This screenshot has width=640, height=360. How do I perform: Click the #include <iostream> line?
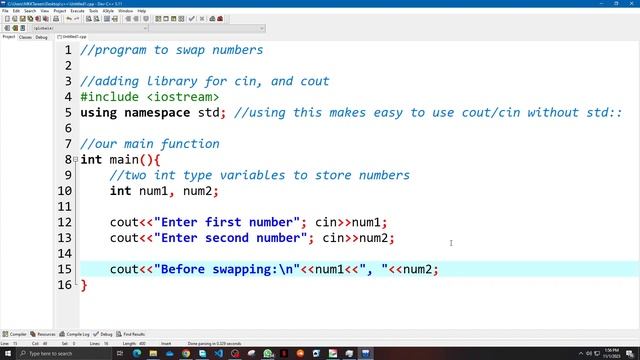[149, 97]
